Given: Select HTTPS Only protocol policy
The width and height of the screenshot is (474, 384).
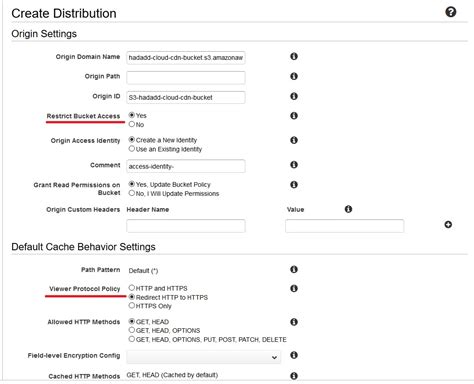Looking at the screenshot, I should pos(132,305).
